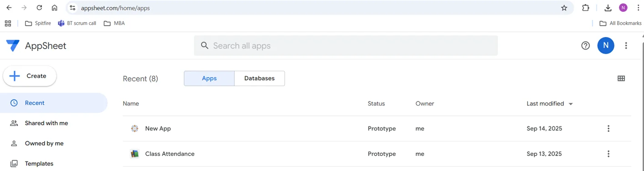Click Prototype status of Class Attendance
The image size is (644, 171).
[382, 154]
